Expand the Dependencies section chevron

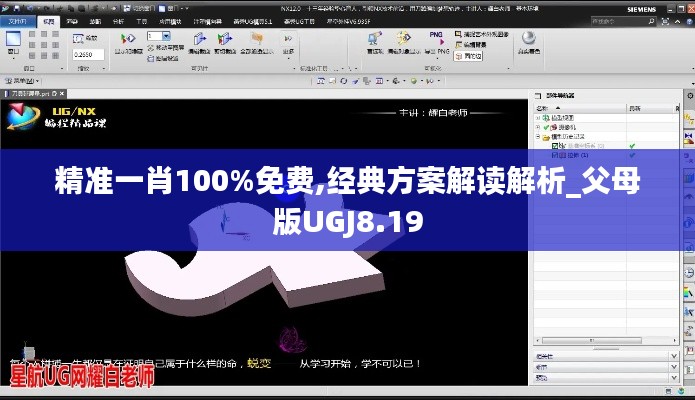coord(674,356)
